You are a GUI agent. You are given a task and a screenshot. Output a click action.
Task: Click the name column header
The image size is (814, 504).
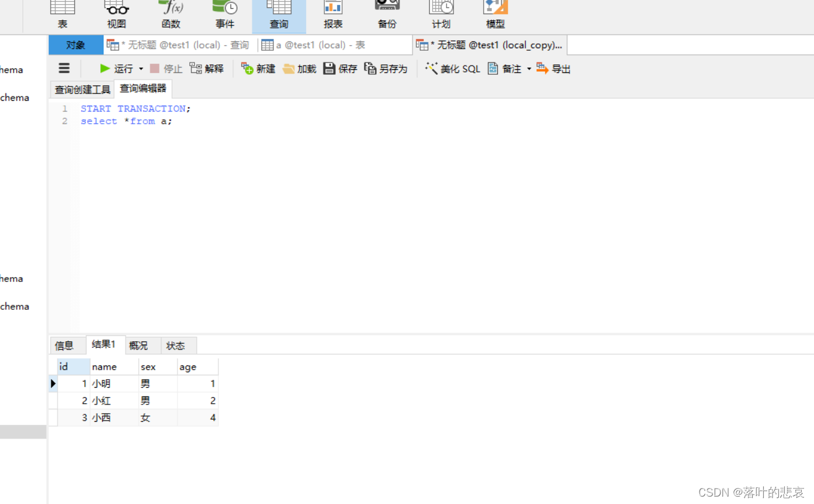click(x=114, y=367)
